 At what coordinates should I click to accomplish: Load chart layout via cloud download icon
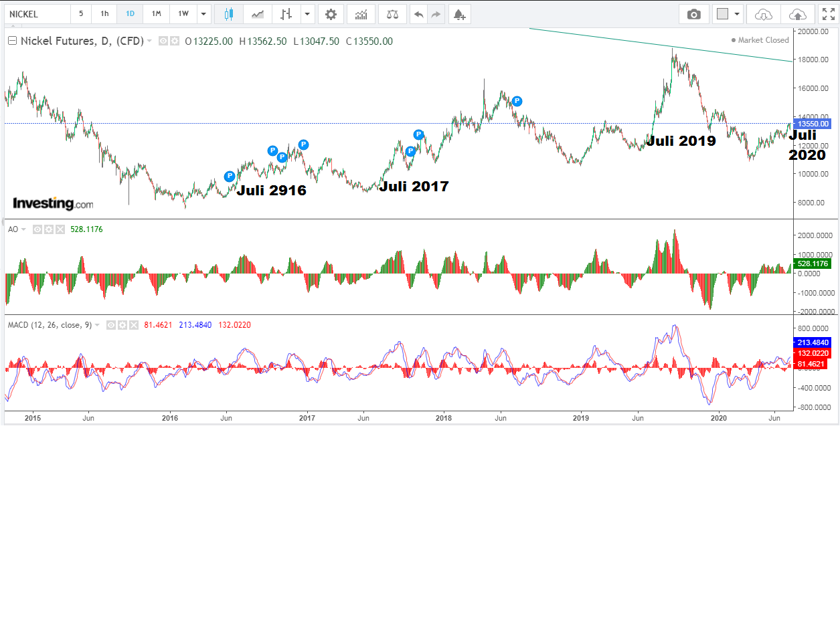coord(764,14)
